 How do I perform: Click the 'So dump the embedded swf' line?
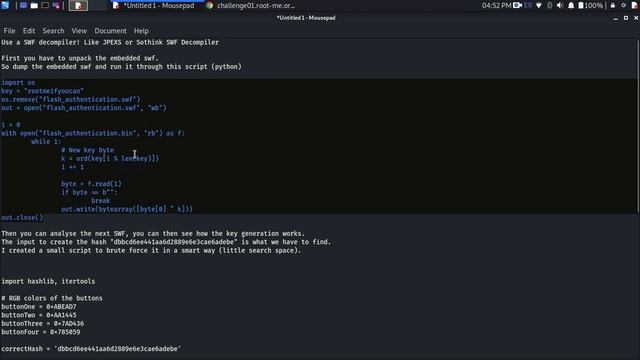tap(121, 67)
